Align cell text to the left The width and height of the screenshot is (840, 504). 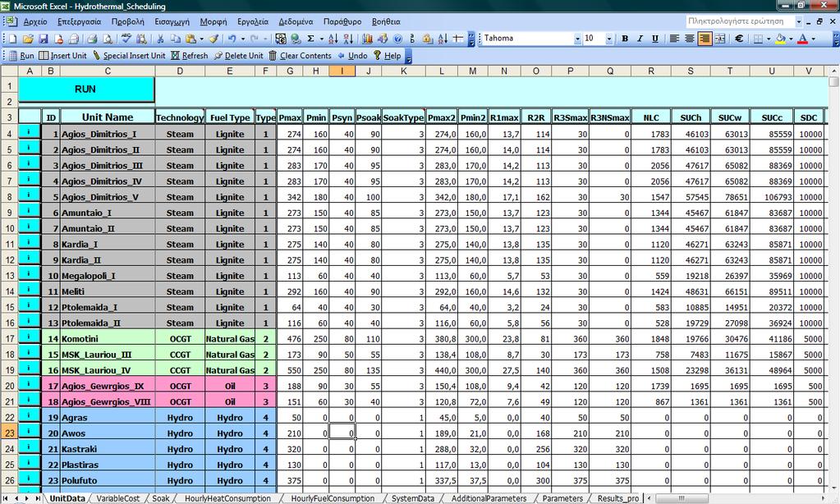click(x=674, y=39)
